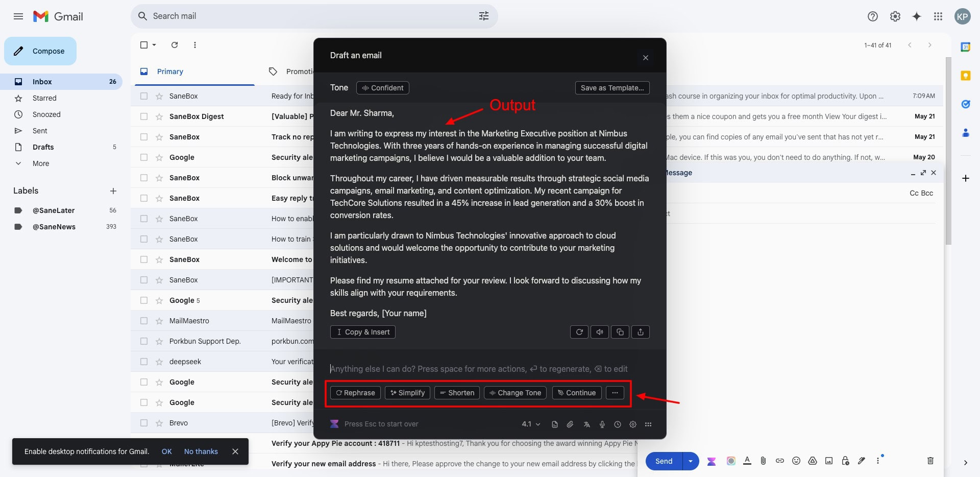This screenshot has width=980, height=477.
Task: Regenerate the draft with the refresh icon
Action: pyautogui.click(x=579, y=332)
